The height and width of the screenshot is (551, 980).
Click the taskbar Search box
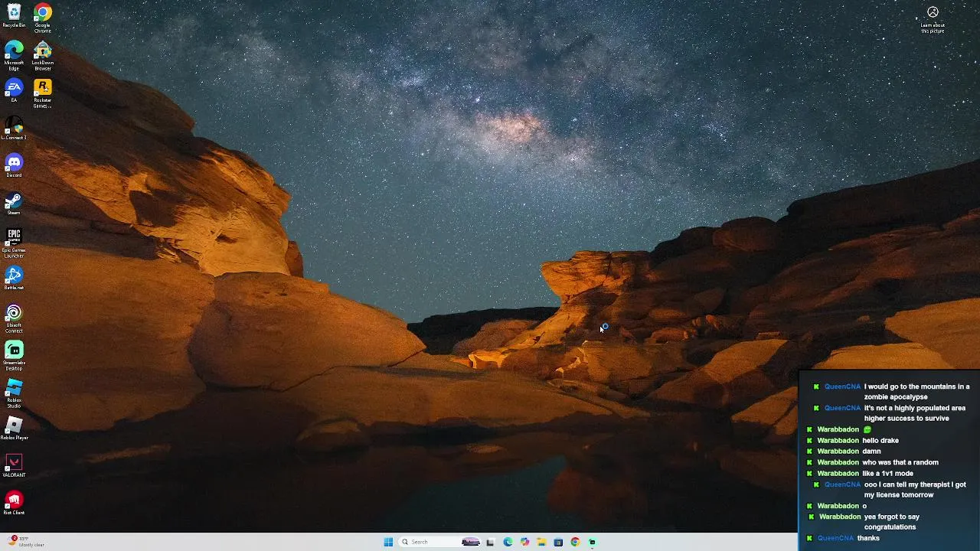tap(440, 542)
